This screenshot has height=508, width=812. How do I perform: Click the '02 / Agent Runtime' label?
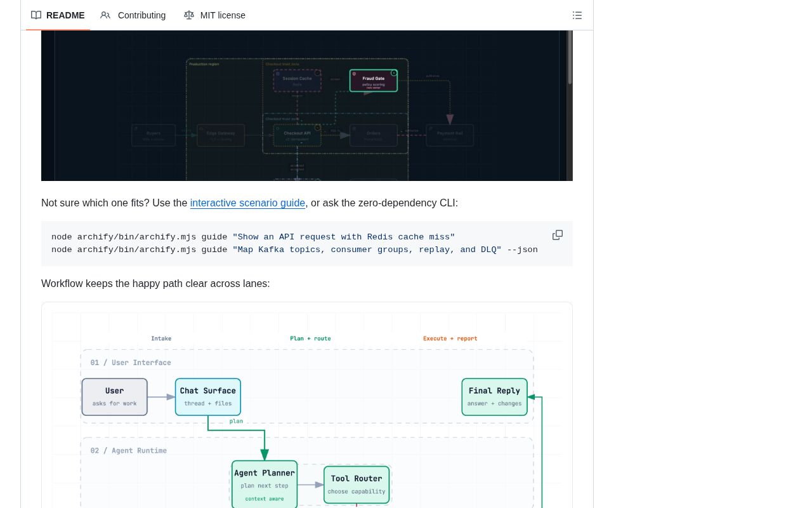point(129,451)
